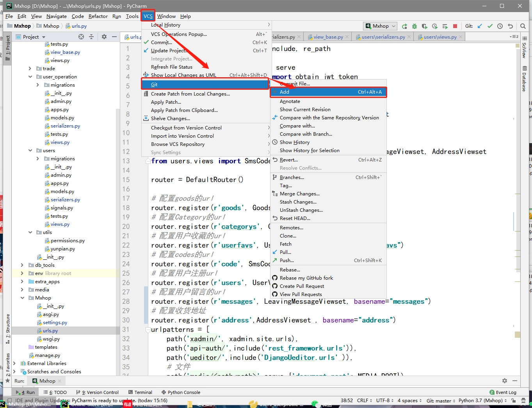Open Project panel gear settings
The height and width of the screenshot is (408, 532).
[x=104, y=37]
